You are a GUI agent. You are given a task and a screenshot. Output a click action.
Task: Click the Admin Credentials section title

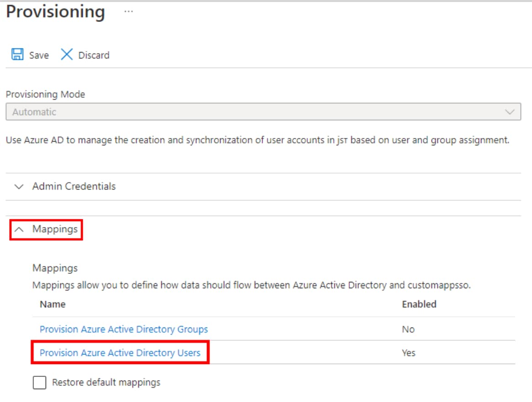[74, 186]
